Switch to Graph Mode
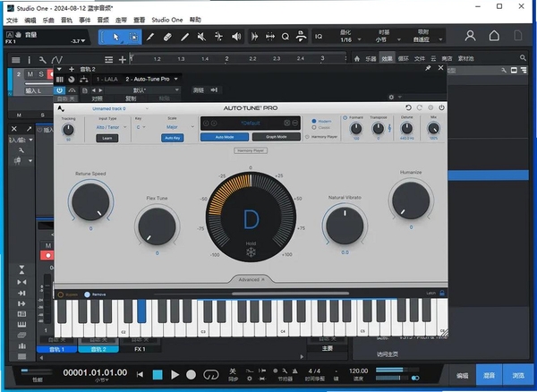The image size is (537, 392). (276, 137)
